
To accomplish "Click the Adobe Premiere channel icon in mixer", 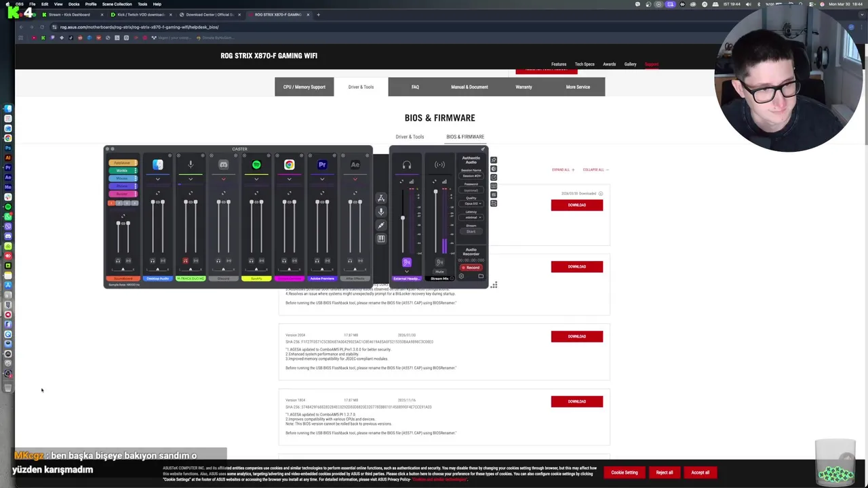I will [322, 165].
